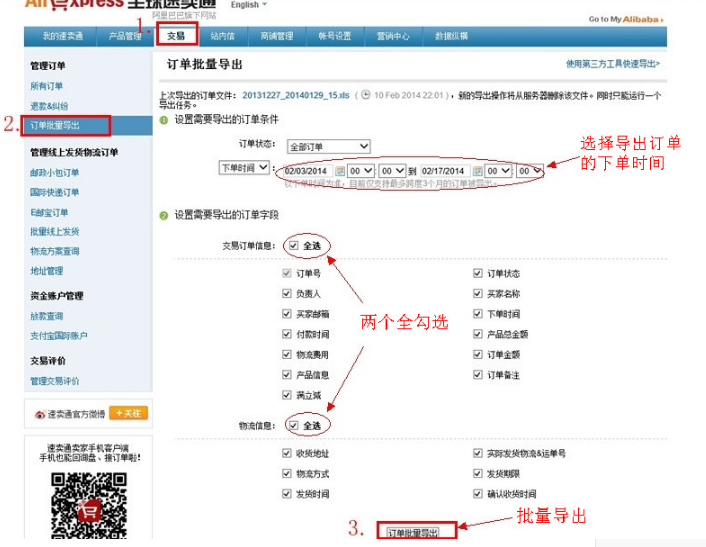Click the 订单批量导出 export button
This screenshot has width=706, height=547.
413,532
